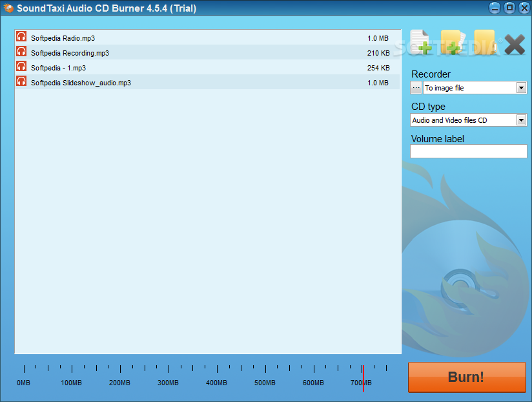The height and width of the screenshot is (402, 532).
Task: Click the Add folder icon
Action: click(453, 43)
